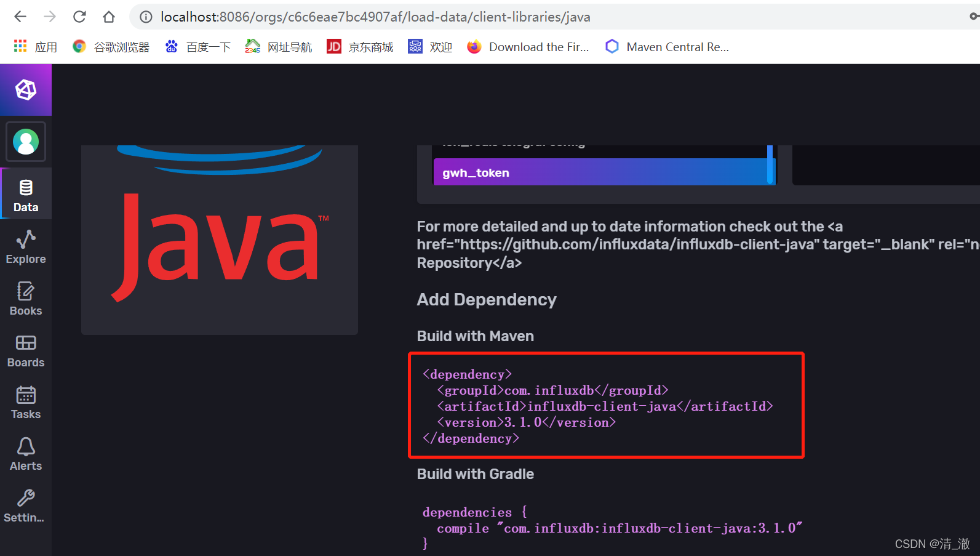The height and width of the screenshot is (556, 980).
Task: Click the 2345 icon beside 网址导航
Action: point(252,46)
